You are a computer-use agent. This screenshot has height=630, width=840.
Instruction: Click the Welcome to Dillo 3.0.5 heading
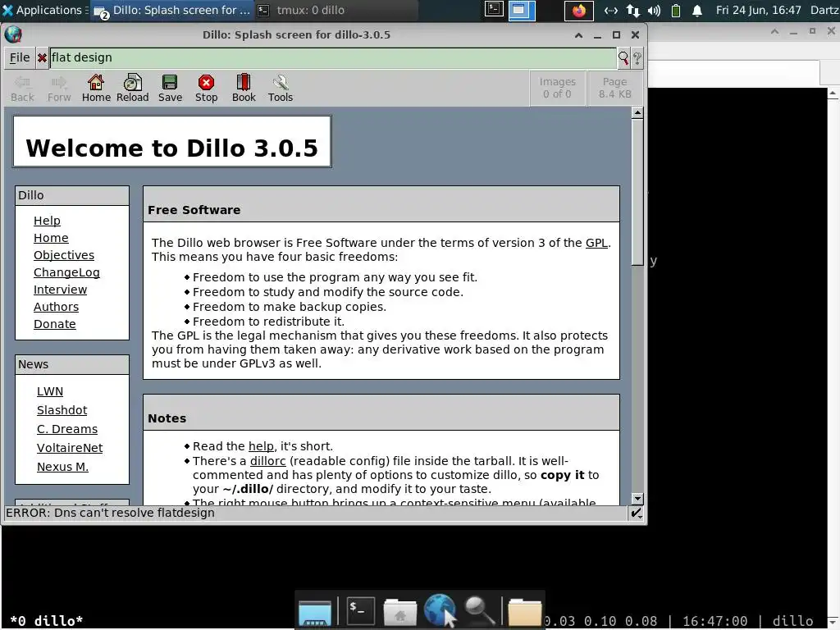172,148
